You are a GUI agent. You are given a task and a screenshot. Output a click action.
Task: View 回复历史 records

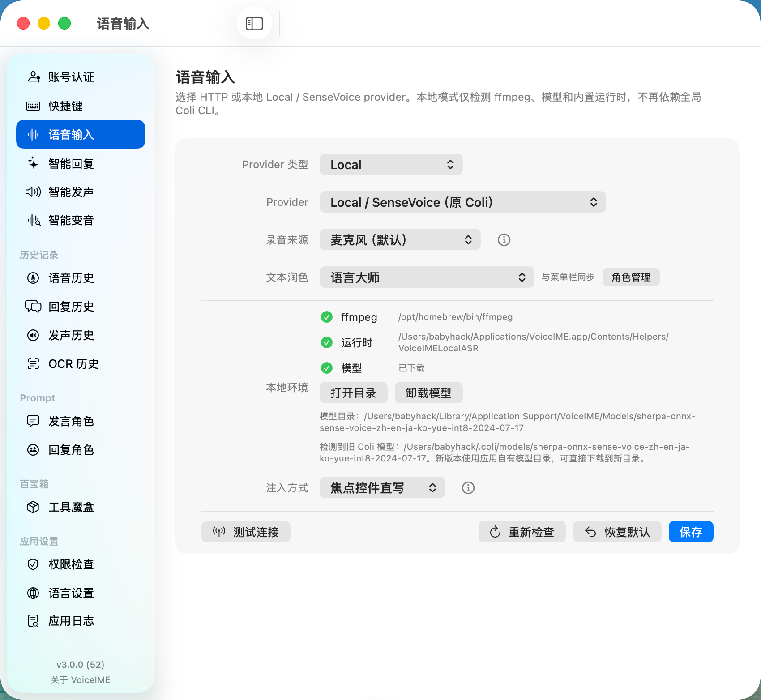click(x=81, y=307)
